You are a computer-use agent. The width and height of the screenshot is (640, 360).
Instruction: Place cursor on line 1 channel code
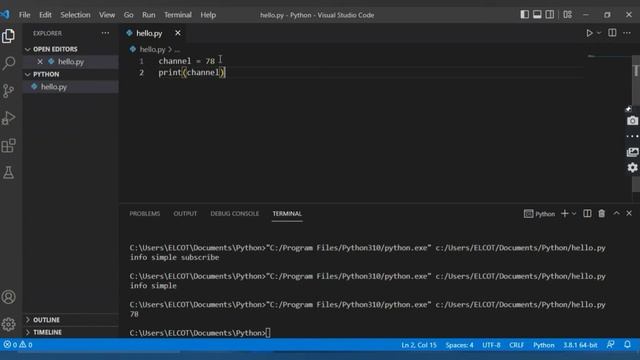[x=187, y=61]
